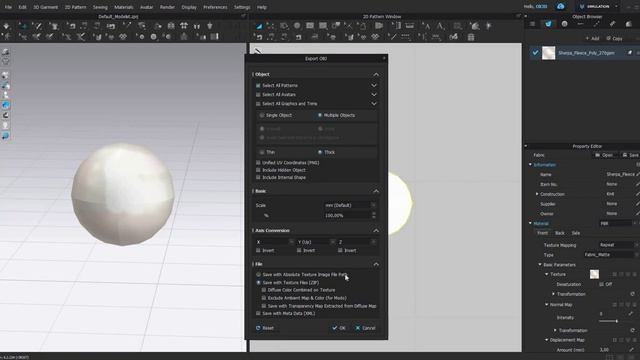Click Copy in Object Browser
This screenshot has width=640, height=360.
tap(614, 38)
